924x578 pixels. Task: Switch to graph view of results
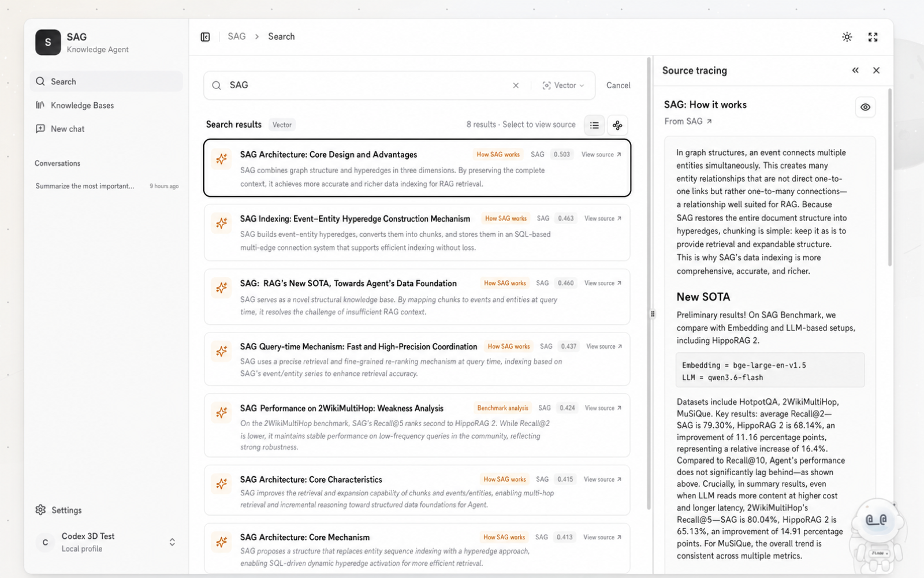(x=617, y=125)
